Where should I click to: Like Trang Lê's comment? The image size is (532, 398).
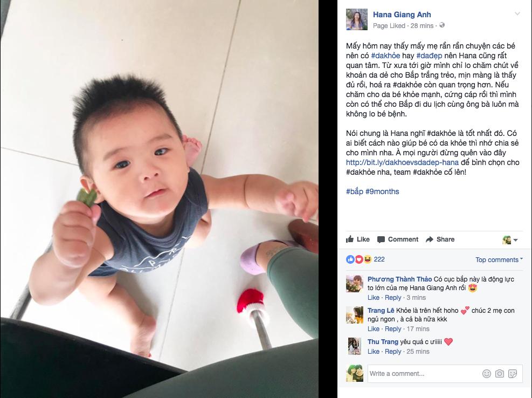coord(373,329)
